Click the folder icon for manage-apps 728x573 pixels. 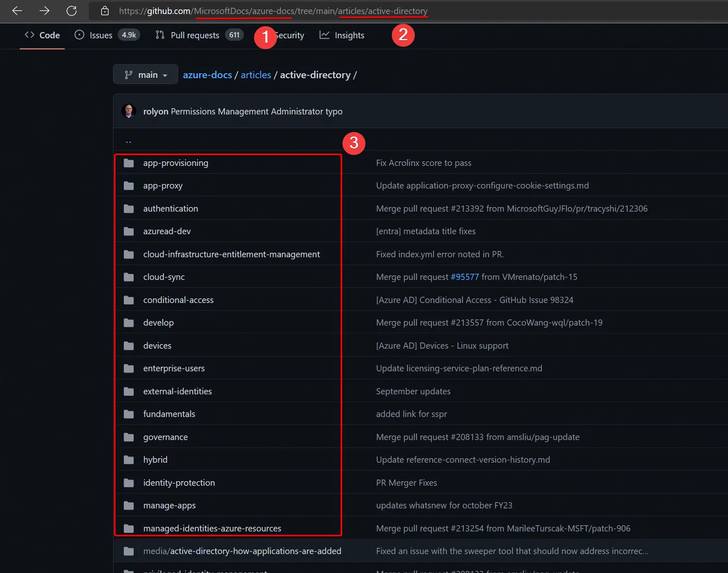click(128, 505)
